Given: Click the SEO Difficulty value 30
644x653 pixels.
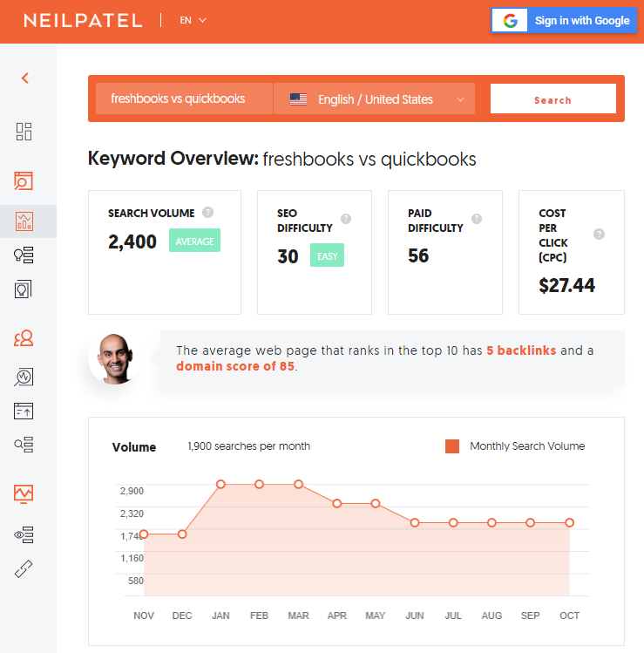Looking at the screenshot, I should tap(288, 256).
